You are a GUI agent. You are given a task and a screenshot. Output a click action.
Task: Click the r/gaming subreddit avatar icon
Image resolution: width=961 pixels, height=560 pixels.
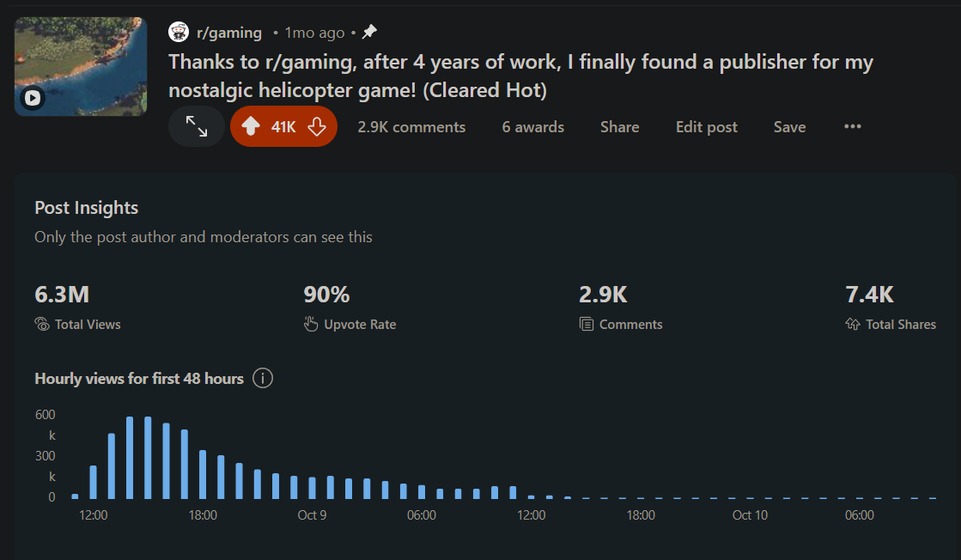coord(179,32)
